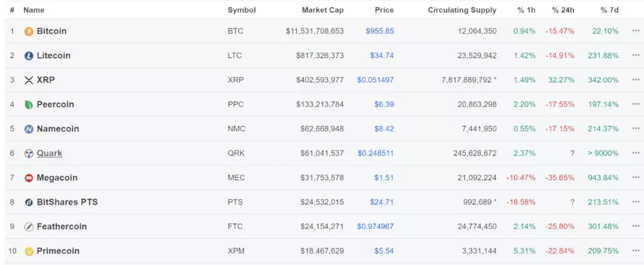644x265 pixels.
Task: Open the BitShares PTS name link
Action: 68,202
